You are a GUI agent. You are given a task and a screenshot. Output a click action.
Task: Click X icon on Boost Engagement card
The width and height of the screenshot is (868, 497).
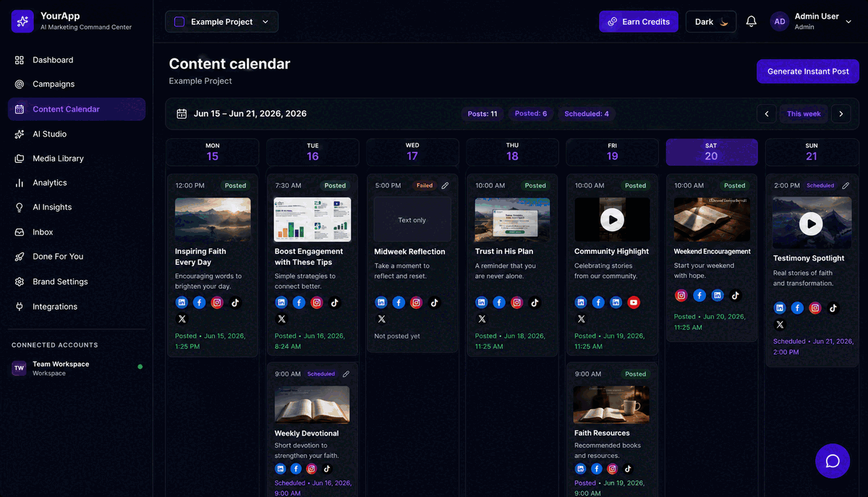point(281,319)
